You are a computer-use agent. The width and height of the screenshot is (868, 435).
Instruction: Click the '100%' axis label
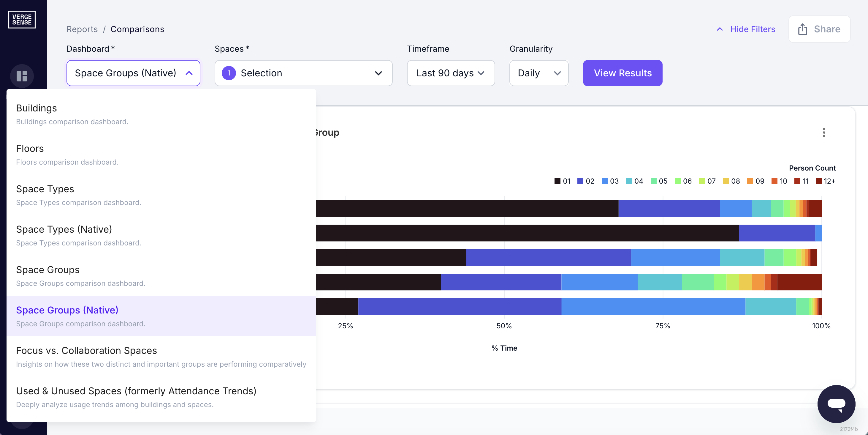pos(821,326)
